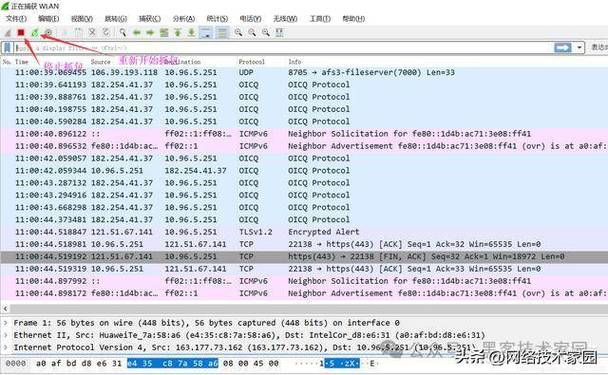Open capture options gear icon
This screenshot has height=375, width=608.
[48, 33]
